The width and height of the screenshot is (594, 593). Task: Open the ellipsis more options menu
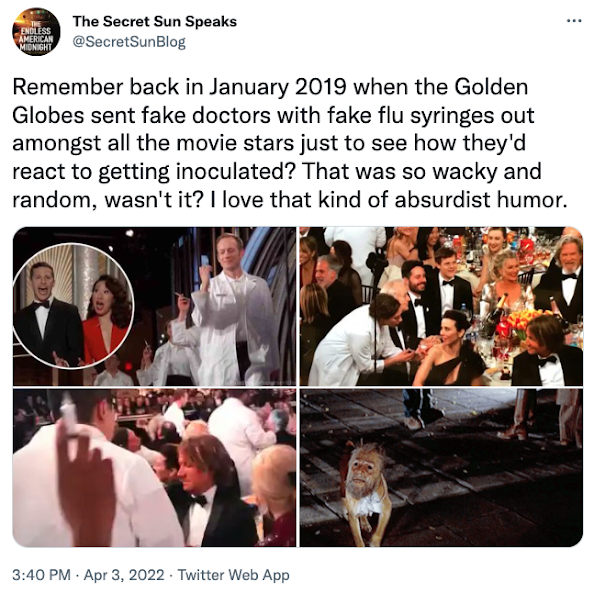(x=574, y=21)
